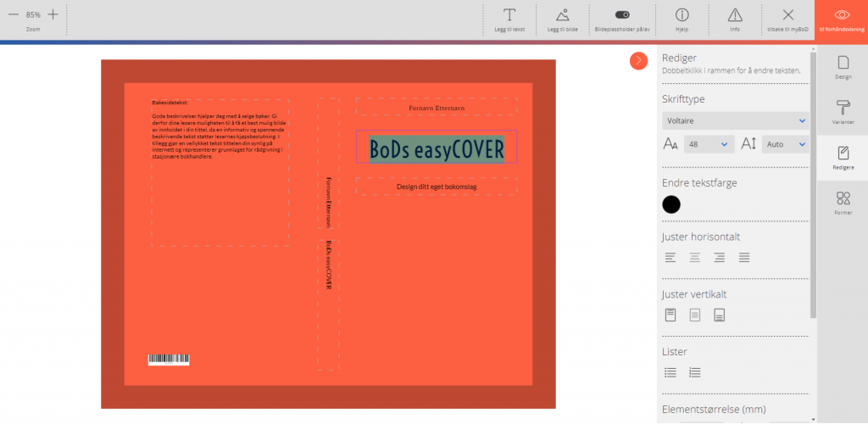This screenshot has width=868, height=424.
Task: Align text right horizontally
Action: tap(719, 258)
